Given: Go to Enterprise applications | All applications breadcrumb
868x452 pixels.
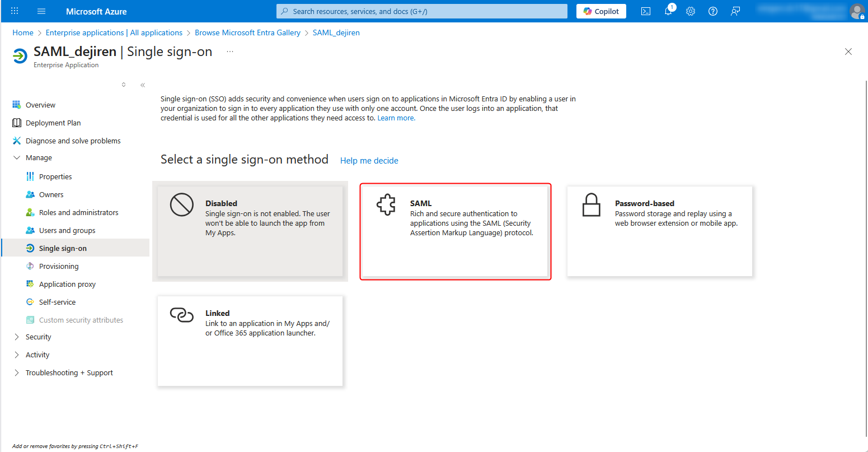Looking at the screenshot, I should pyautogui.click(x=114, y=32).
